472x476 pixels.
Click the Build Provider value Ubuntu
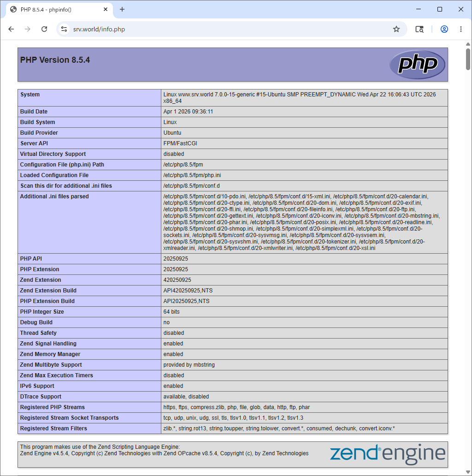click(x=172, y=133)
